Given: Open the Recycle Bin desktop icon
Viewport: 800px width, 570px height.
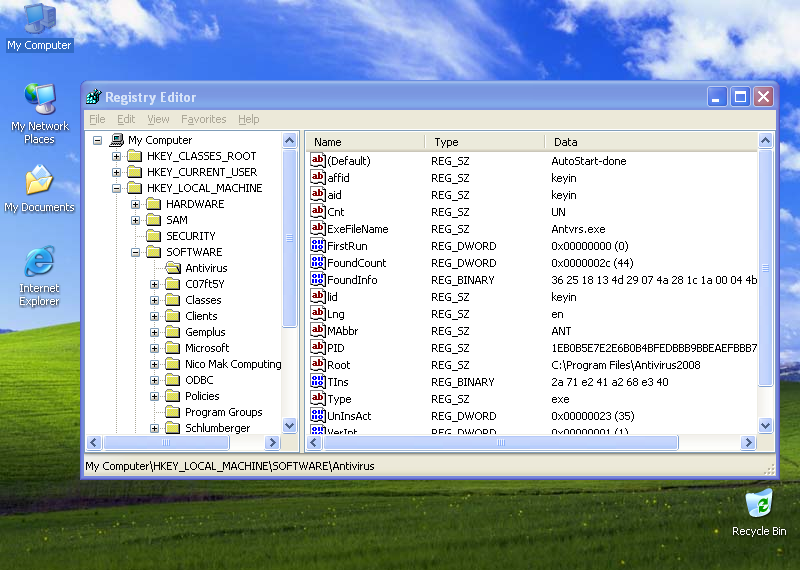Looking at the screenshot, I should pyautogui.click(x=759, y=503).
